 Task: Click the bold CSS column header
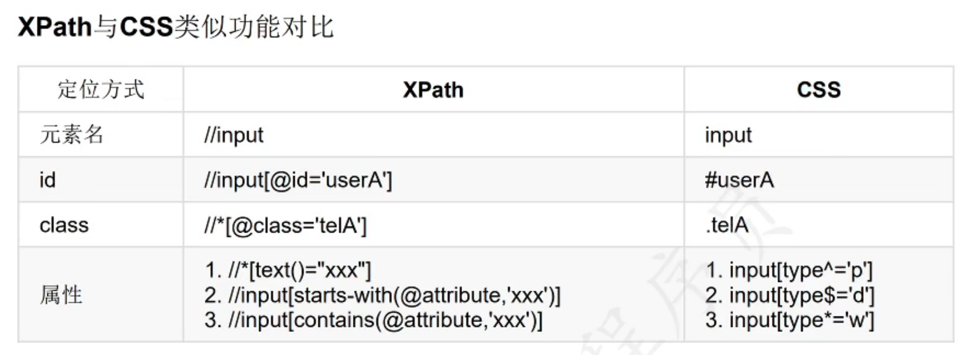(818, 90)
